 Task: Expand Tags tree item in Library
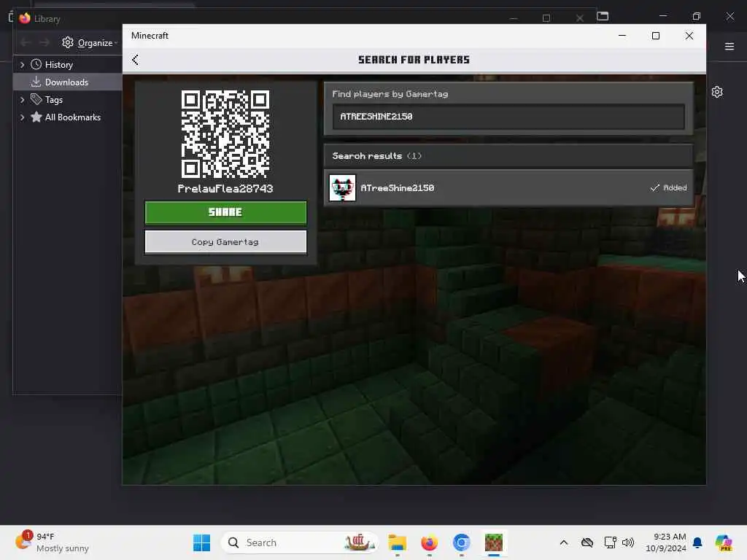[x=22, y=99]
